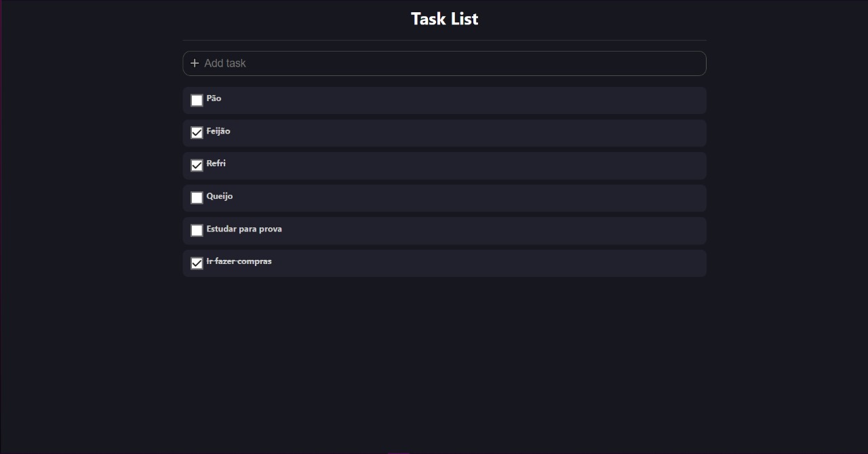Click the struck-through Feijão label
Image resolution: width=868 pixels, height=454 pixels.
tap(218, 131)
